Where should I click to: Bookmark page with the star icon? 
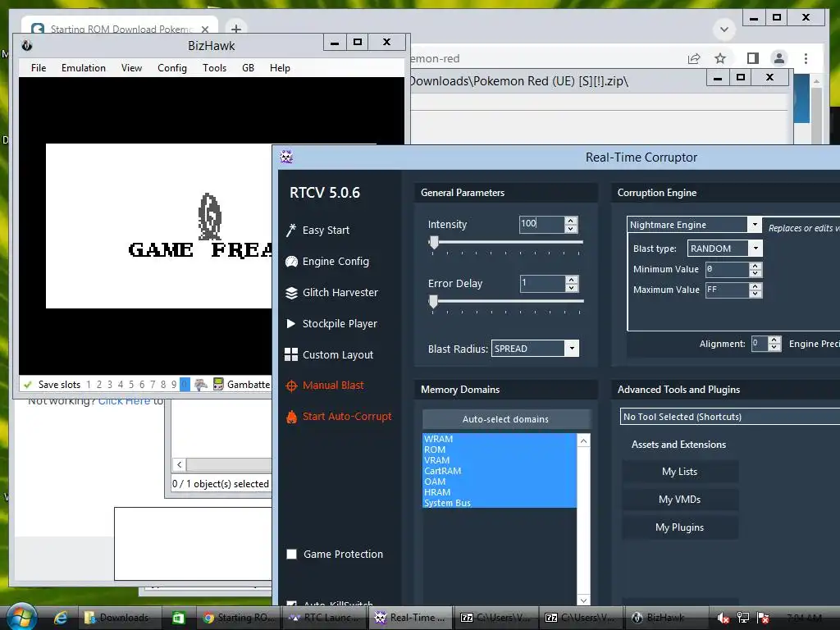click(x=720, y=58)
